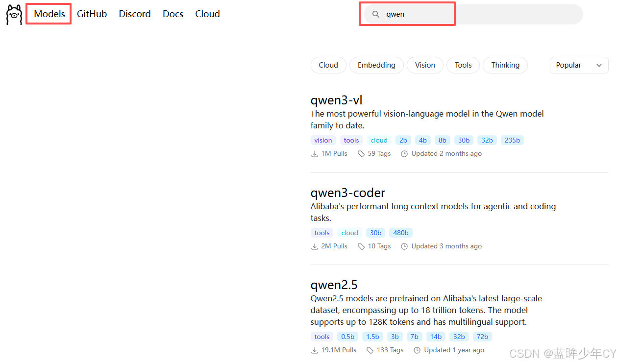Click the vision tag under qwen3-vl
Viewport: 618px width, 364px height.
[x=323, y=140]
